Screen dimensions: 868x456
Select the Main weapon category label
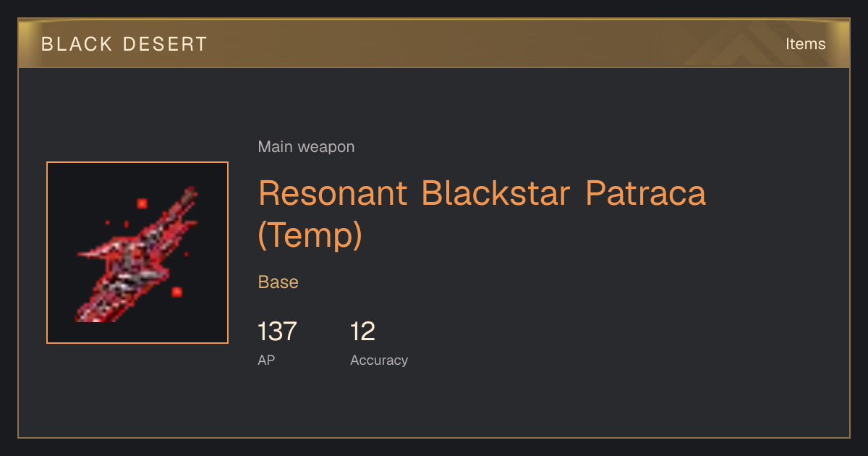pos(306,147)
